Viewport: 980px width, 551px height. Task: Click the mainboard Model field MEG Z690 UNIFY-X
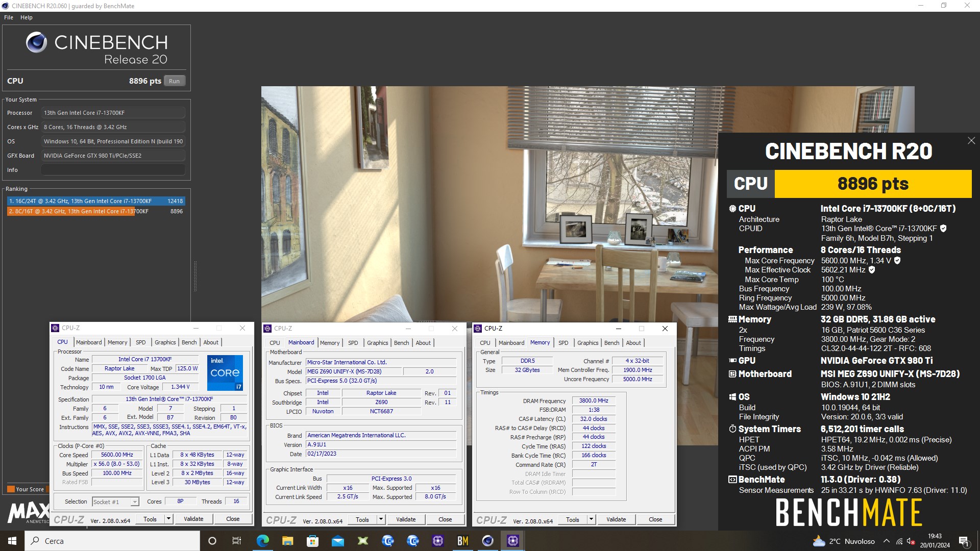[354, 371]
